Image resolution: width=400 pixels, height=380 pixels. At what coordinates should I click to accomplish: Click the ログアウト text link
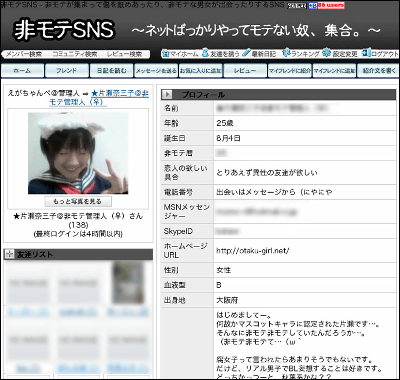click(385, 54)
